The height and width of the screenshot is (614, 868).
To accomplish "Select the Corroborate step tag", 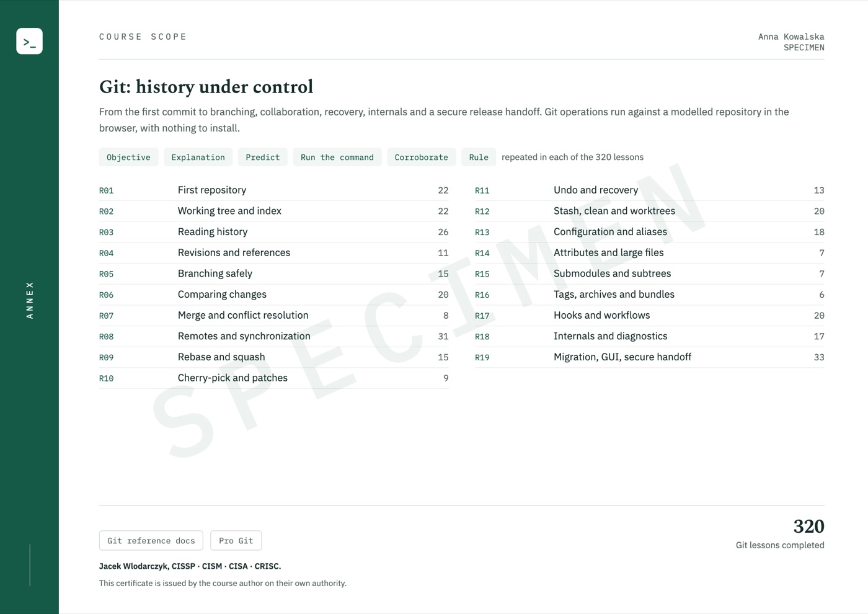I will 422,157.
